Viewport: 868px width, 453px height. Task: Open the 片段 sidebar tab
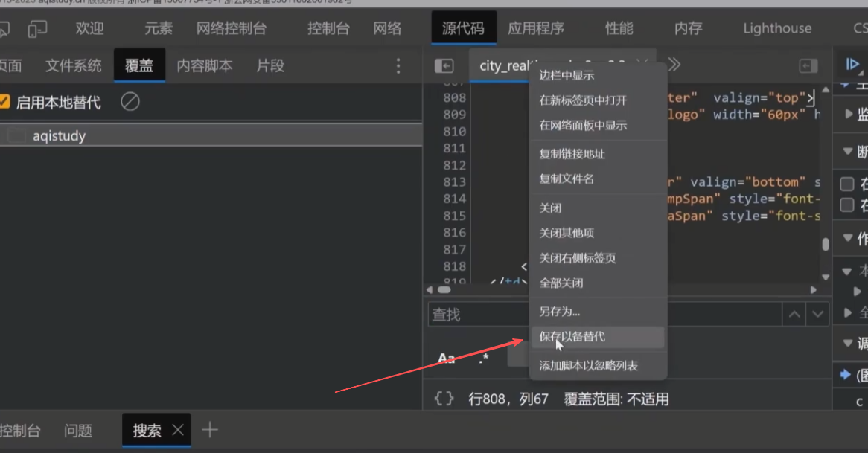[270, 65]
